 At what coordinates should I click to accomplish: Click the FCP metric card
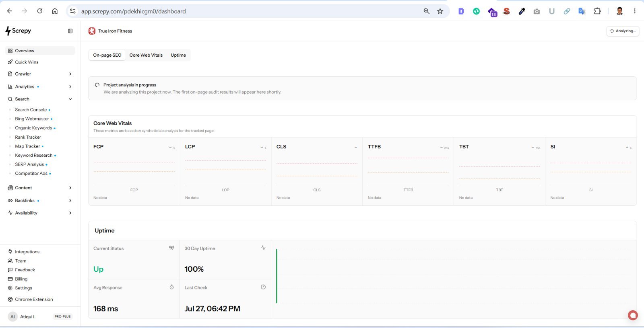click(134, 172)
